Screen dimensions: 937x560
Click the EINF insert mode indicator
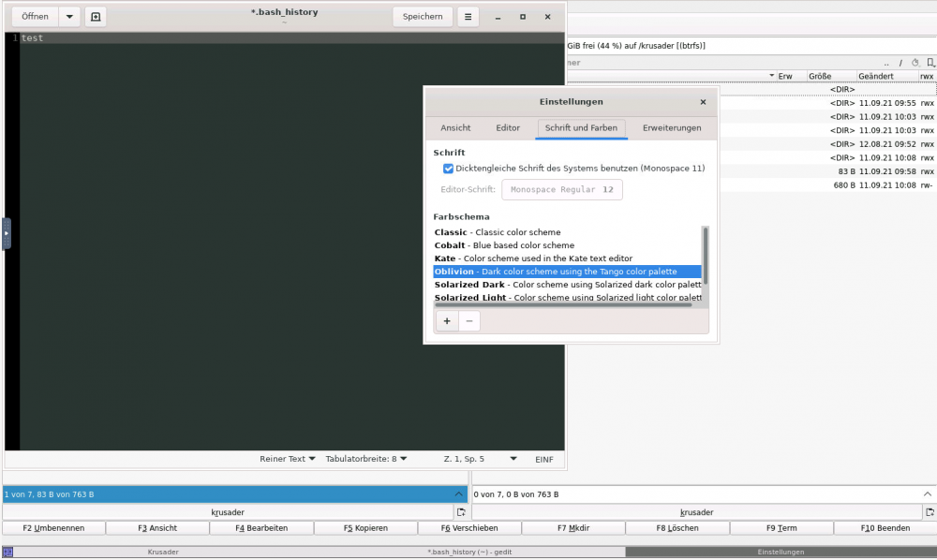pos(543,459)
